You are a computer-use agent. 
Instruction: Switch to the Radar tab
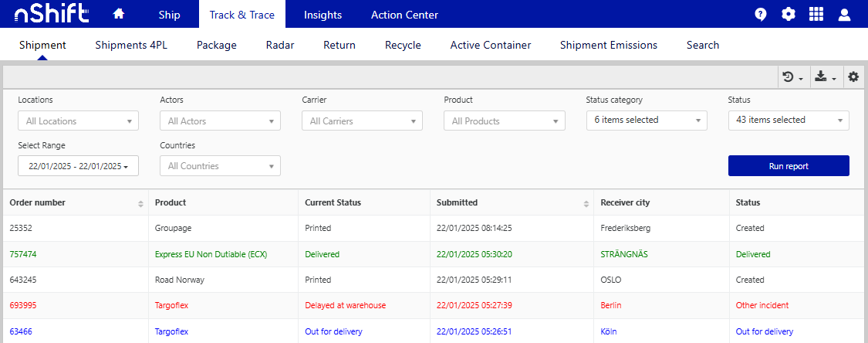[280, 46]
